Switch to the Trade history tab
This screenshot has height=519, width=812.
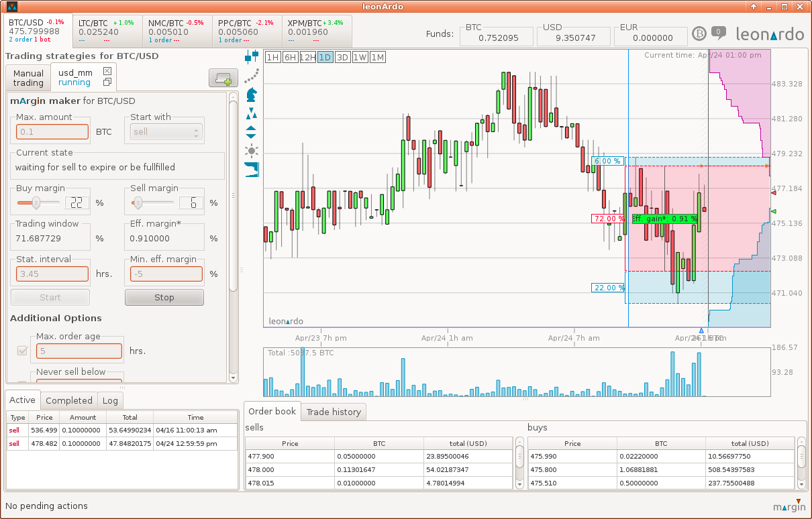[334, 412]
